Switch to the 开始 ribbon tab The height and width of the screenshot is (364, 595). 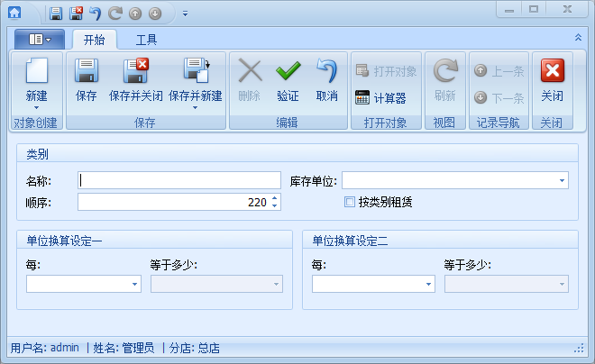point(94,40)
